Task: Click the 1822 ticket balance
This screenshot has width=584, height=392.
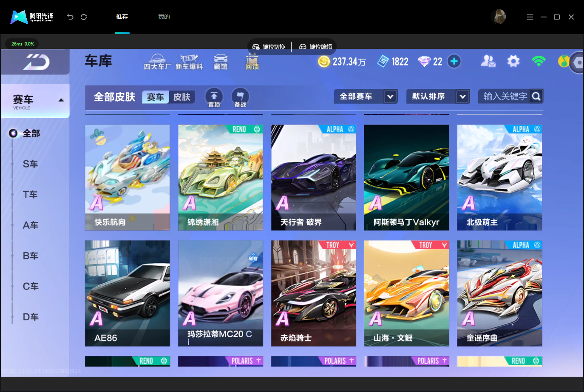Action: pos(400,62)
